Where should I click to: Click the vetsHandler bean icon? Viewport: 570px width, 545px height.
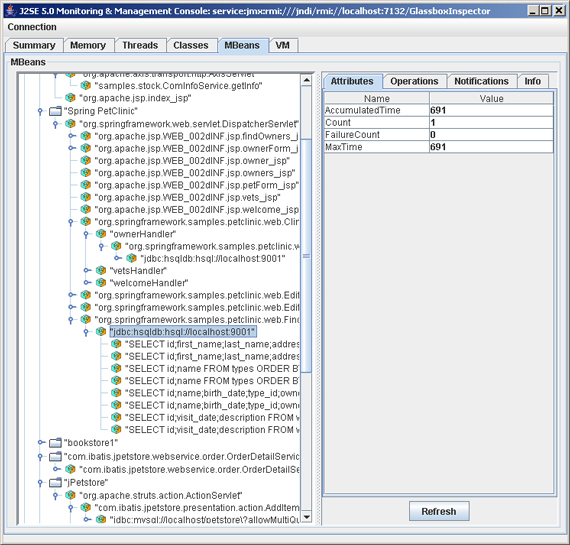(101, 271)
